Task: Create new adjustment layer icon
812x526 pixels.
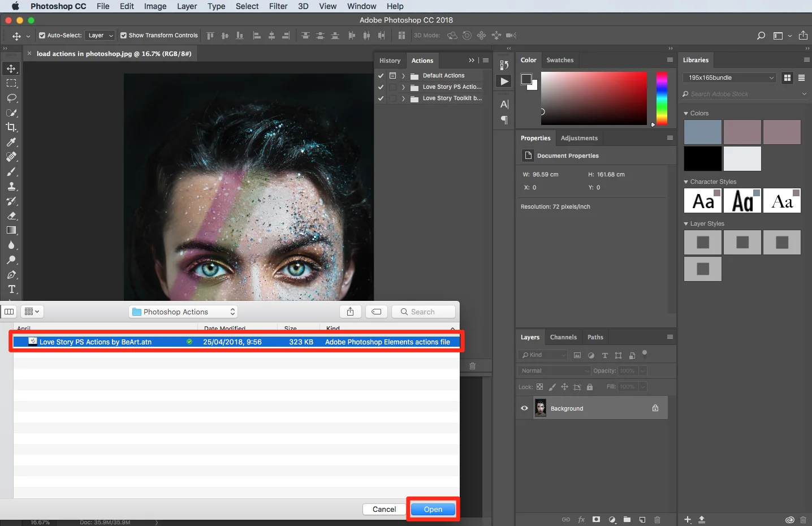Action: pyautogui.click(x=612, y=519)
